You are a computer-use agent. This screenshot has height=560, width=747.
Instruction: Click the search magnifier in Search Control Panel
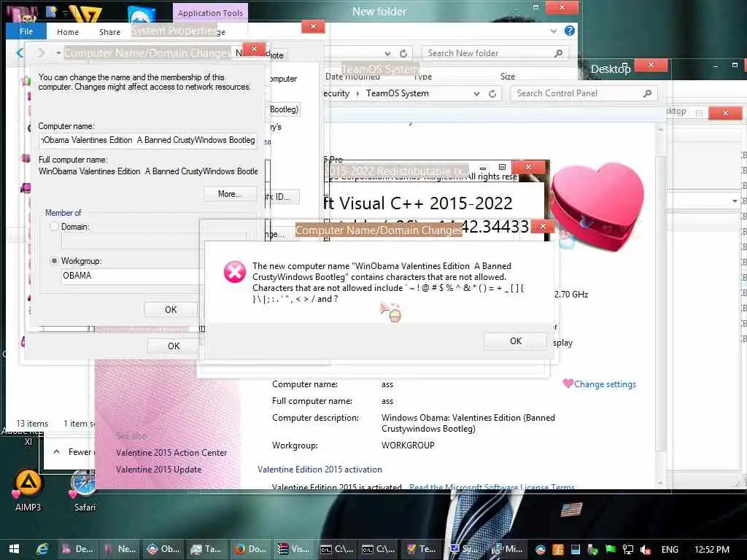point(647,93)
